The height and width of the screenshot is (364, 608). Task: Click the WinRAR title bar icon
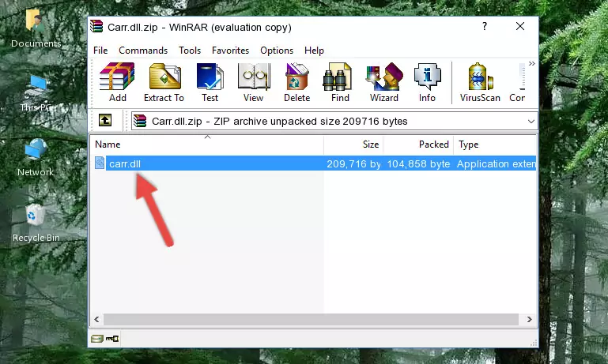coord(97,27)
